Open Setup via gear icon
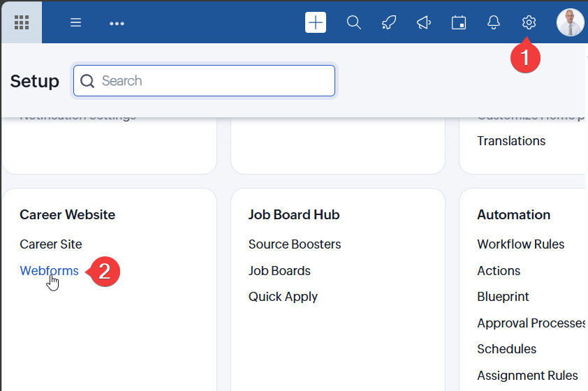The height and width of the screenshot is (391, 588). (x=529, y=22)
